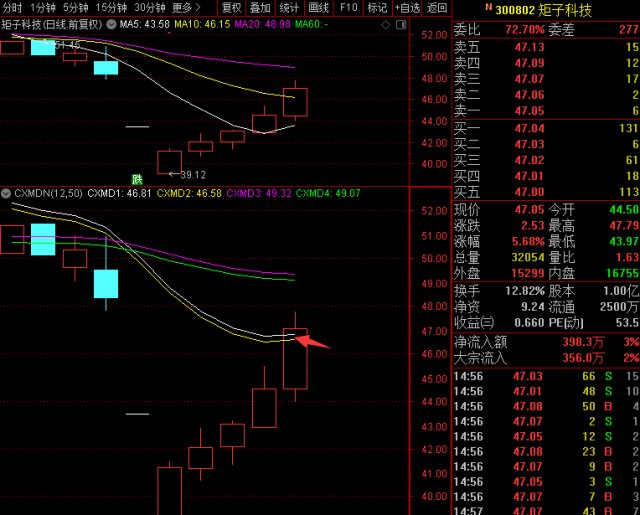
Task: Open F10 company information
Action: click(348, 7)
